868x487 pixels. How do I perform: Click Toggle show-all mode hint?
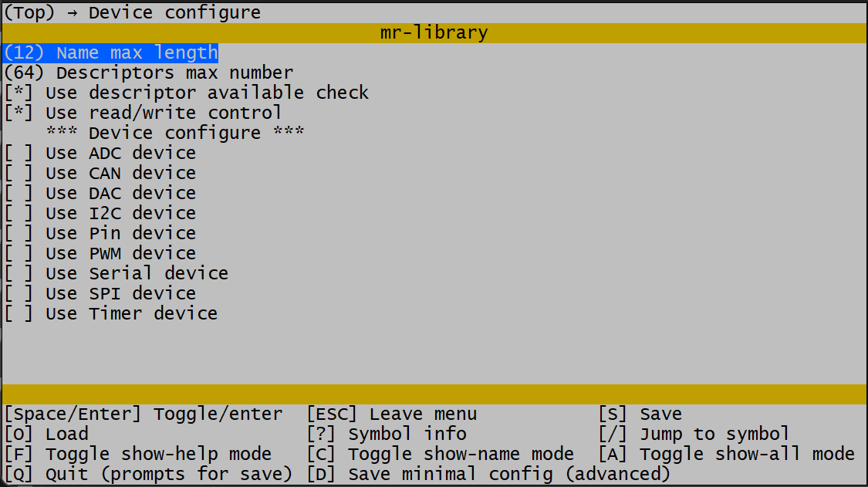pyautogui.click(x=746, y=454)
